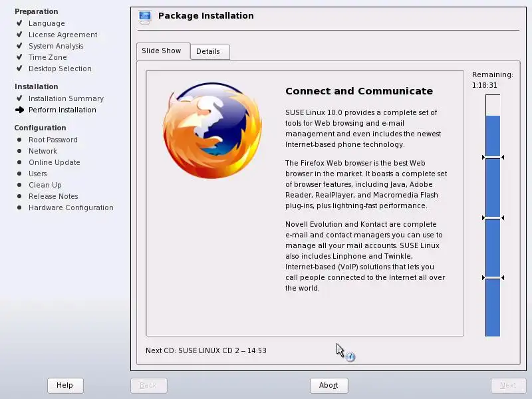Image resolution: width=532 pixels, height=399 pixels.
Task: Click the installation progress bar
Action: (x=493, y=215)
